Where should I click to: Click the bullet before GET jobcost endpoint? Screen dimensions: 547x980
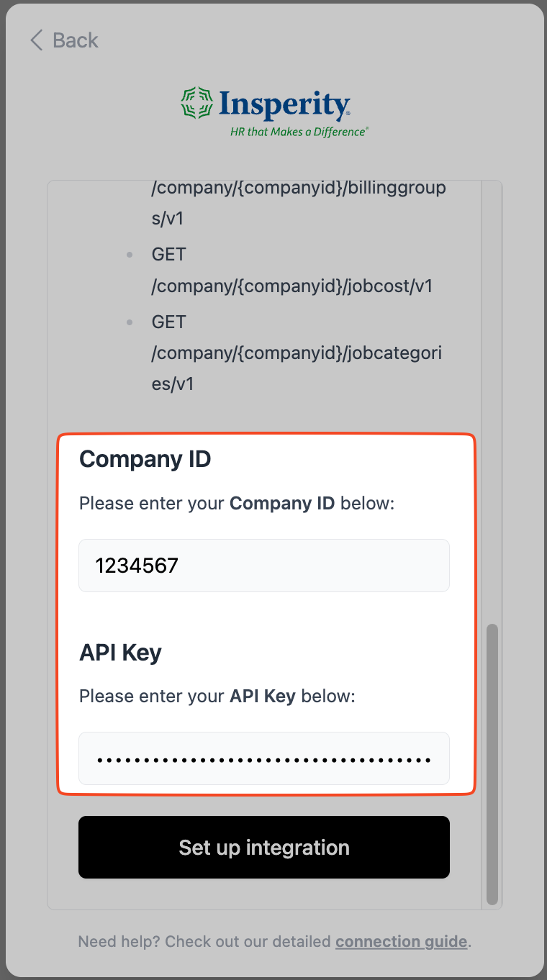(x=130, y=255)
